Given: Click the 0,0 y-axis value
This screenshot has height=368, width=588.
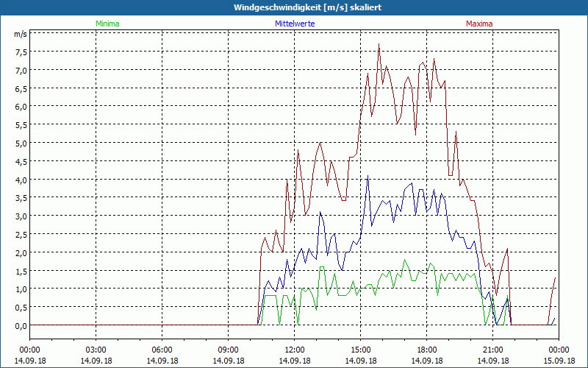Looking at the screenshot, I should (x=21, y=326).
